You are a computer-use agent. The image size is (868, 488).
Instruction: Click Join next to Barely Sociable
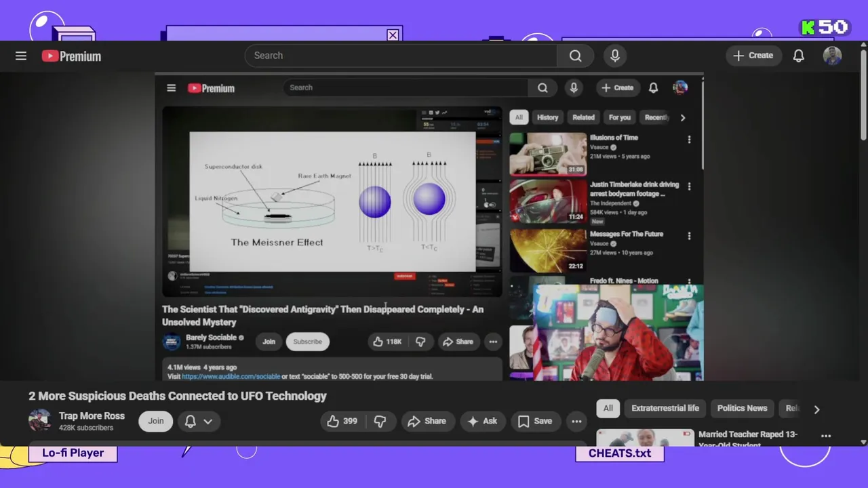pos(269,342)
